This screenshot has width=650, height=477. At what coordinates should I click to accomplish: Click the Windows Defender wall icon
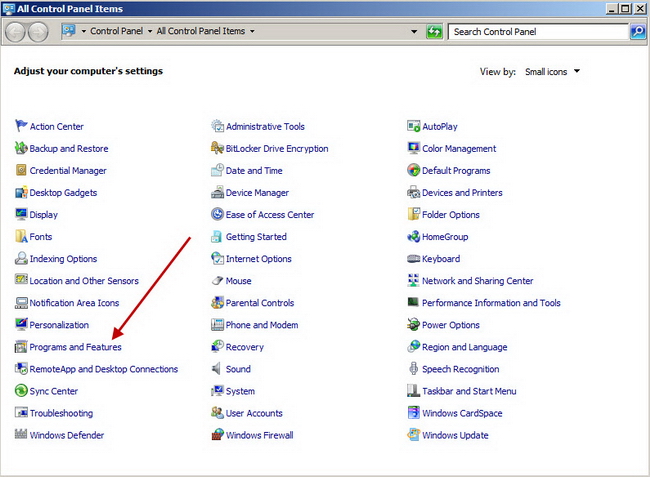(x=21, y=434)
